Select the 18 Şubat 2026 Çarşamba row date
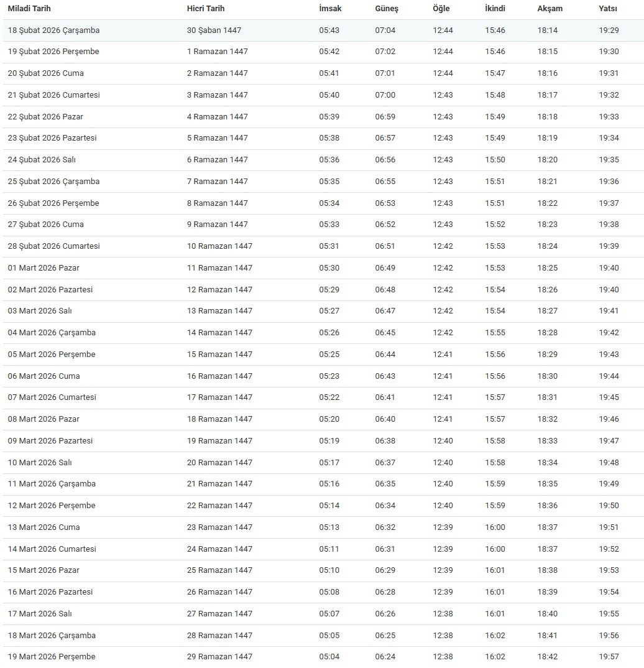 click(53, 30)
